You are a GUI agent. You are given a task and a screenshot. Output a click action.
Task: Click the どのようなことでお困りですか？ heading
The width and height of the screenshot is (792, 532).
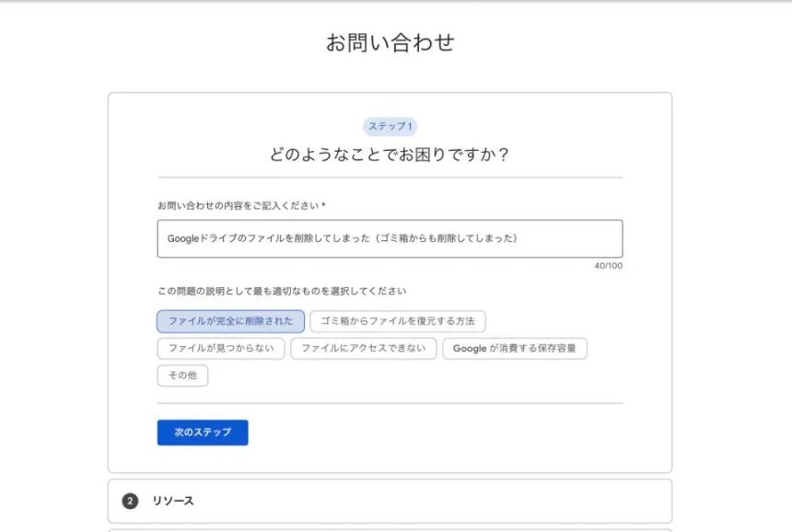pyautogui.click(x=390, y=155)
